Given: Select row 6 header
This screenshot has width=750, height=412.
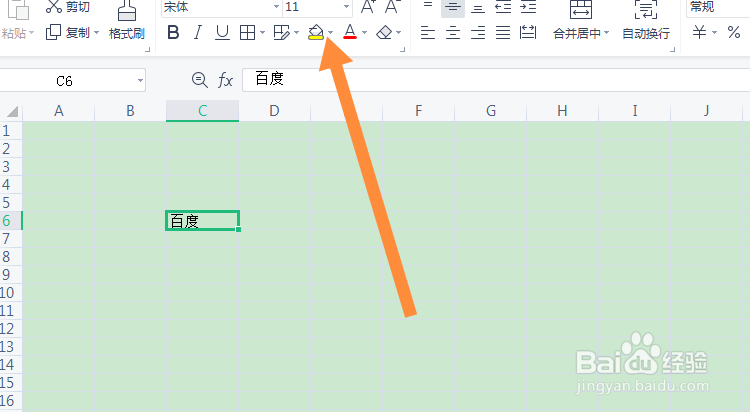Looking at the screenshot, I should (11, 221).
